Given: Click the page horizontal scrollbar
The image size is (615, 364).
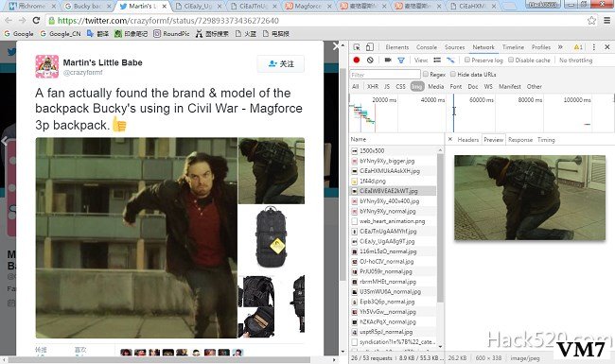Looking at the screenshot, I should [159, 359].
